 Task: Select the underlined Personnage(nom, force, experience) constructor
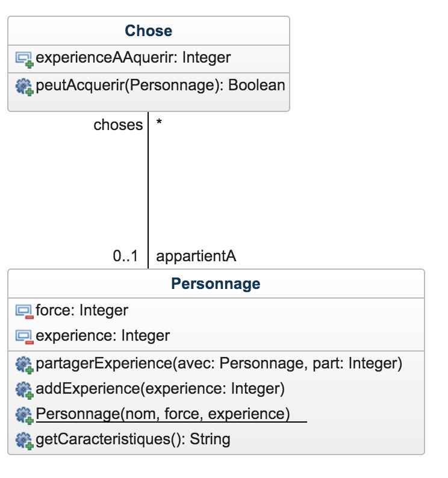[x=163, y=414]
